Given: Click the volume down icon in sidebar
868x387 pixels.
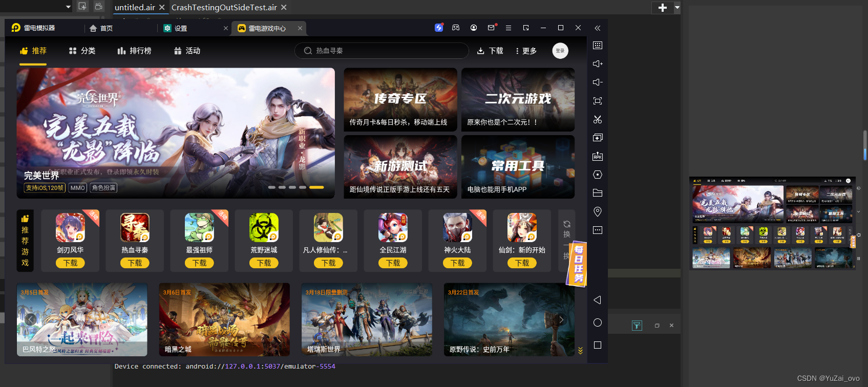Looking at the screenshot, I should click(x=597, y=82).
